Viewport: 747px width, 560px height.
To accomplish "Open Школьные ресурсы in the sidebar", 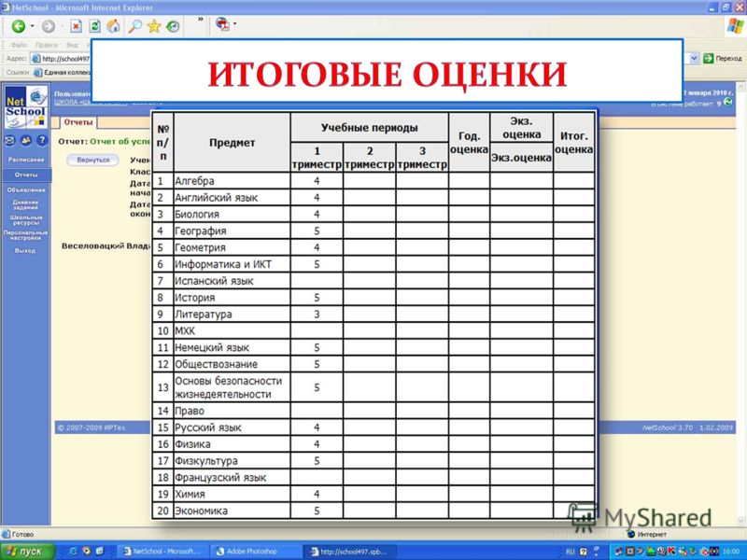I will [x=26, y=220].
